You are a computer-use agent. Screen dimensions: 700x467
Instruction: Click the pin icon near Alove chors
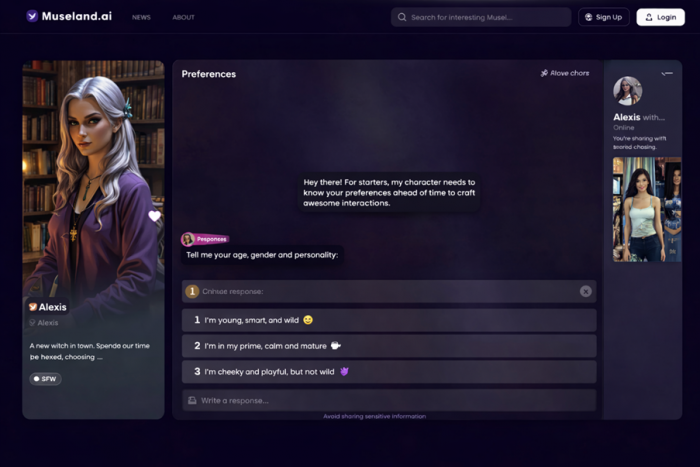click(x=544, y=73)
